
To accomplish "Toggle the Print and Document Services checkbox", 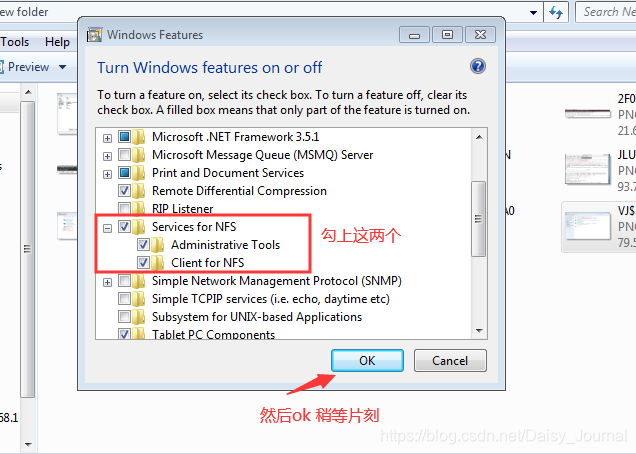I will point(125,173).
